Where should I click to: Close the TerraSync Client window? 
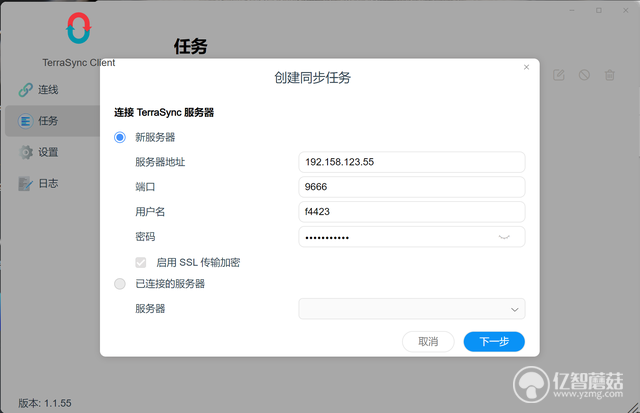point(626,11)
